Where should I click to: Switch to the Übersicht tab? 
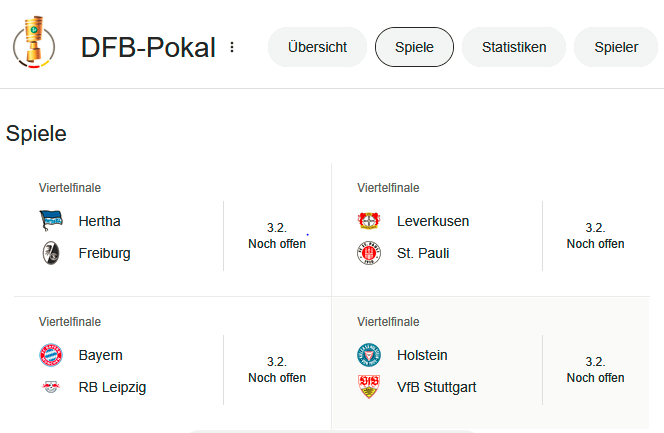[317, 47]
